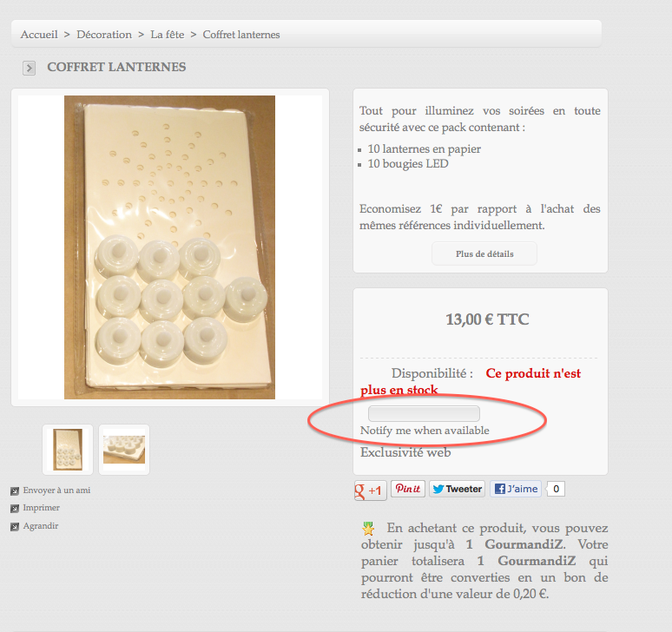Click the arrow icon beside Envoyer à un ami

(x=15, y=491)
